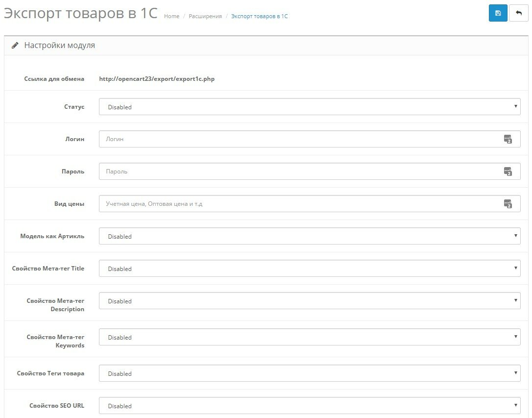
Task: Click the Настройки модуля panel heading
Action: click(60, 46)
